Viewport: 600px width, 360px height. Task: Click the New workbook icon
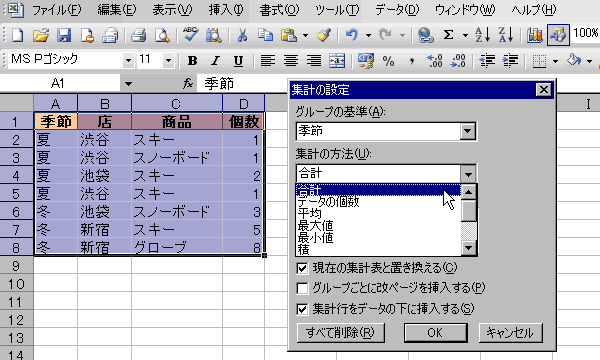[x=18, y=35]
